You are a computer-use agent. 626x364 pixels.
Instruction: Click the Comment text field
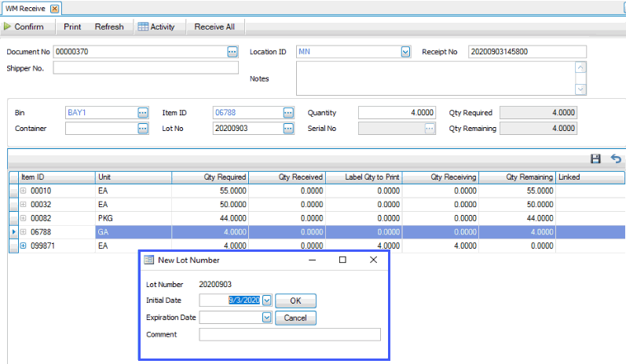click(289, 335)
